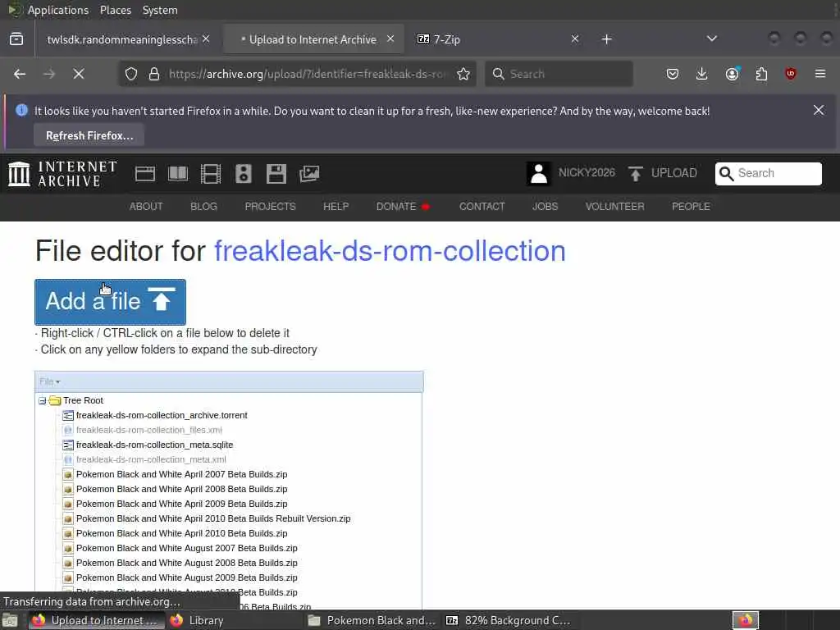Open the CONTACT navigation link
Screen dimensions: 840x630
[482, 207]
